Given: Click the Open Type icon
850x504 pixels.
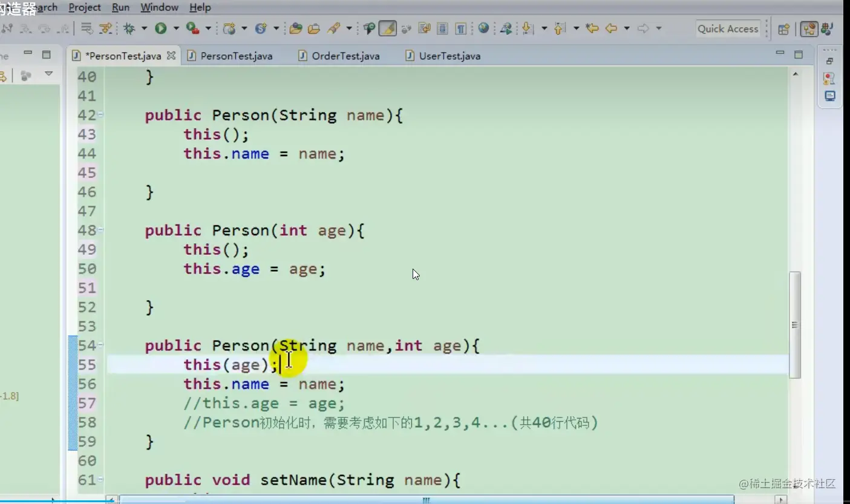Looking at the screenshot, I should pyautogui.click(x=296, y=28).
